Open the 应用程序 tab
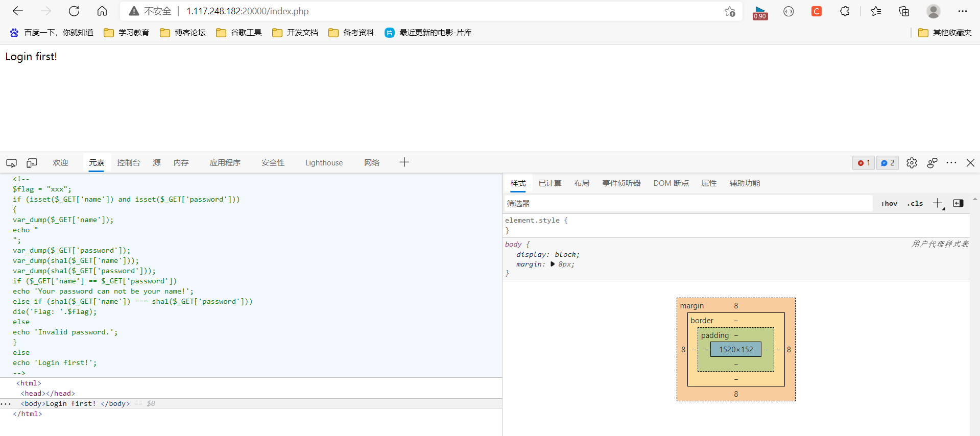 click(x=225, y=163)
